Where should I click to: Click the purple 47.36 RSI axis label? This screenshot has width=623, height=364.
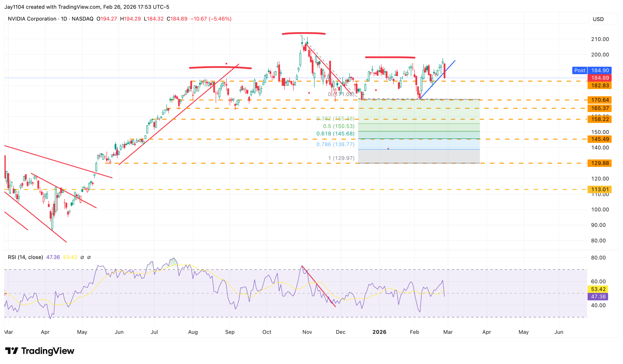[x=598, y=297]
